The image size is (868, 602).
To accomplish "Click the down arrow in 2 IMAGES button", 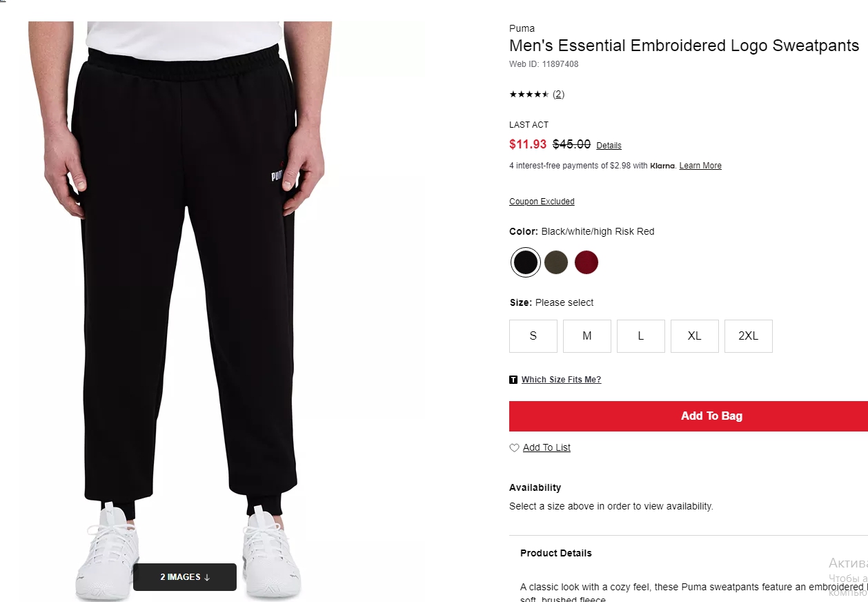I will [x=207, y=577].
